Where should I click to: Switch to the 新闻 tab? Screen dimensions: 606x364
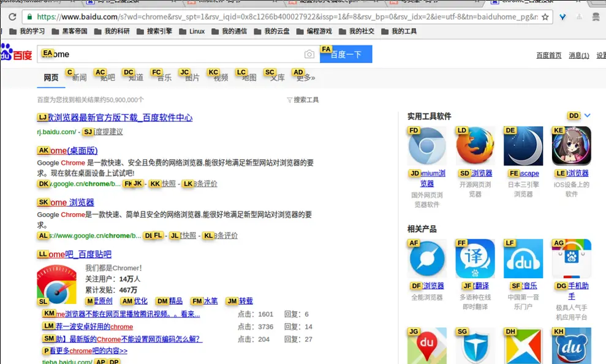coord(78,77)
